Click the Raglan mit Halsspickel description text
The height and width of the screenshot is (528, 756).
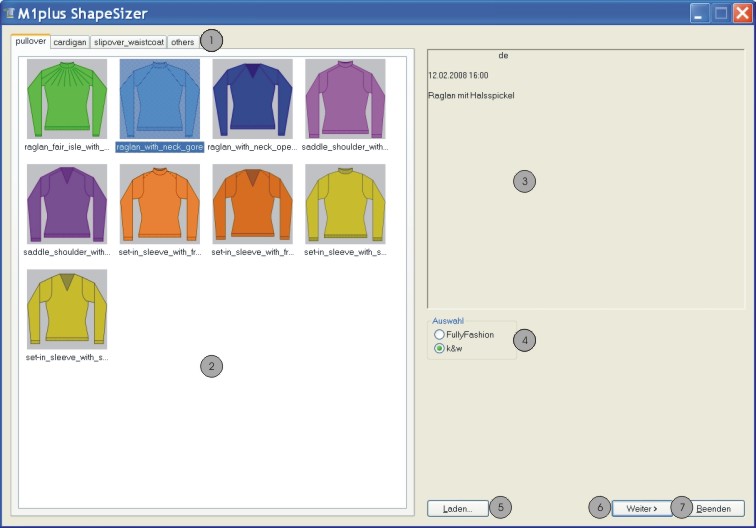pos(470,96)
